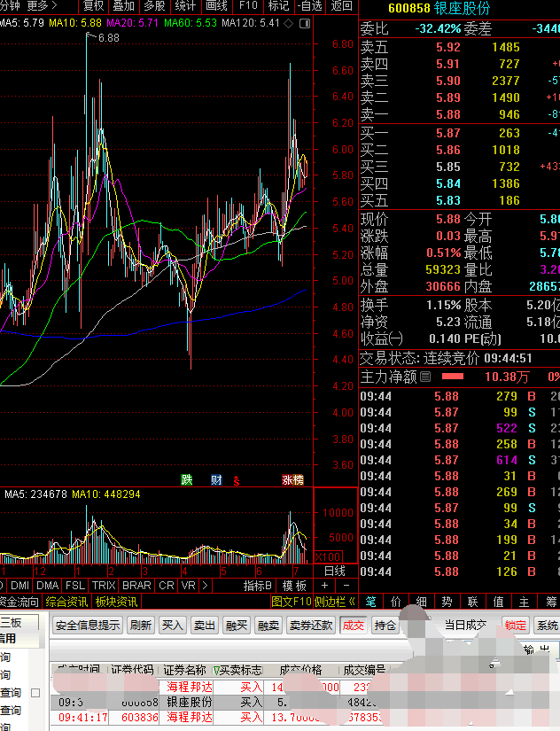Viewport: 560px width, 731px height.
Task: Sort by 买卖标志 column header
Action: [238, 670]
